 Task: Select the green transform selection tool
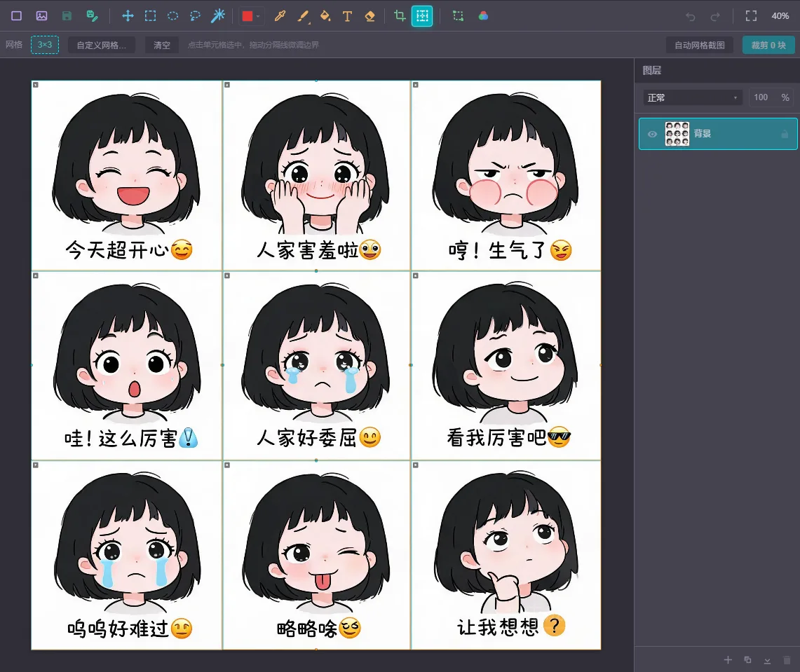(x=458, y=16)
